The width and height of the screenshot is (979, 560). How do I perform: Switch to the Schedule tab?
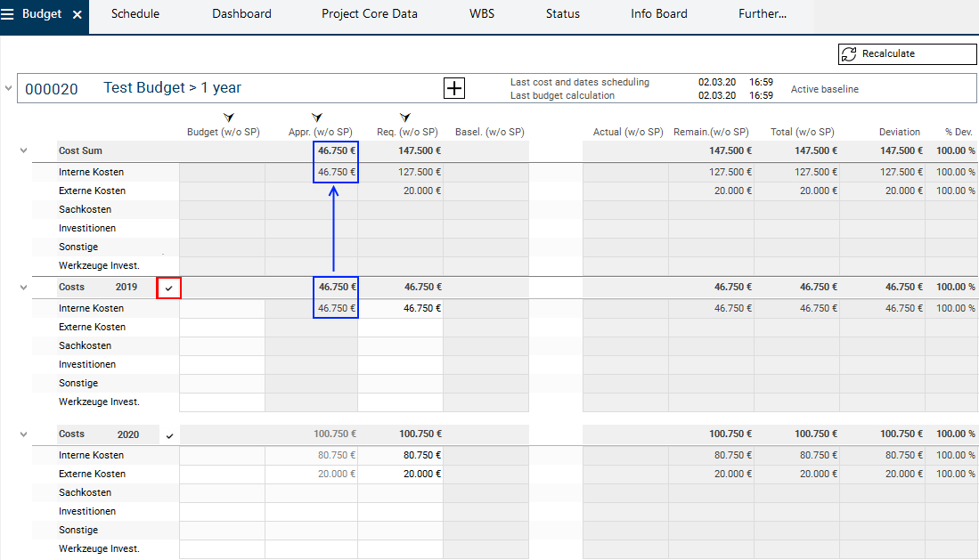point(135,14)
